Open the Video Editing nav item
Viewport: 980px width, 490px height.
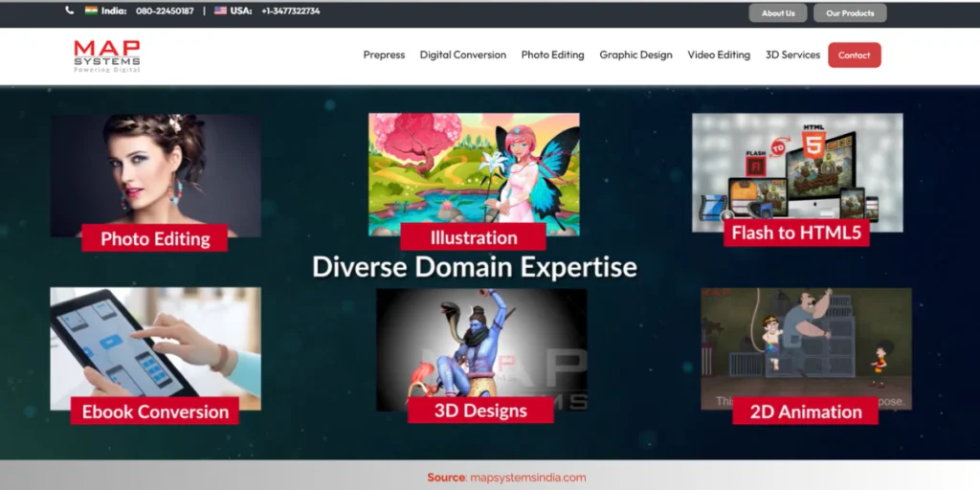719,55
